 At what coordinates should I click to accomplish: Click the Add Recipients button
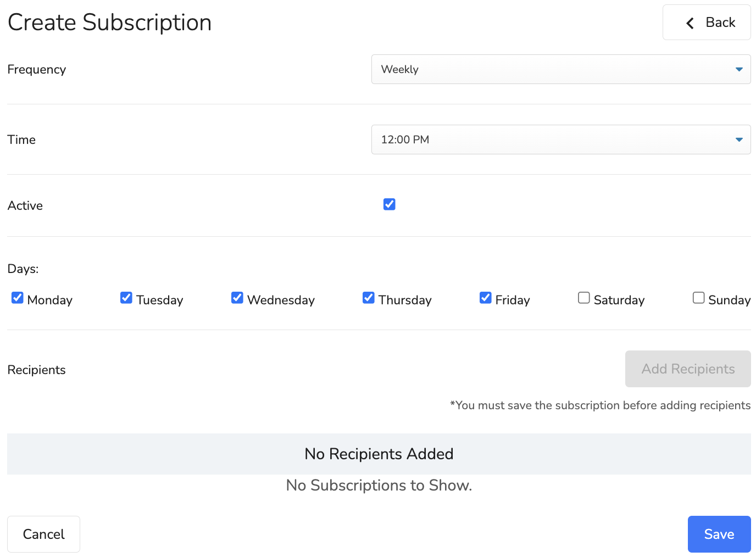click(x=687, y=369)
